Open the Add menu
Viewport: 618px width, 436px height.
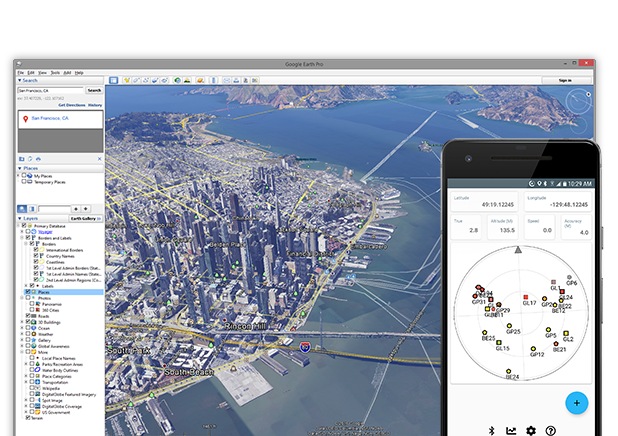(67, 73)
